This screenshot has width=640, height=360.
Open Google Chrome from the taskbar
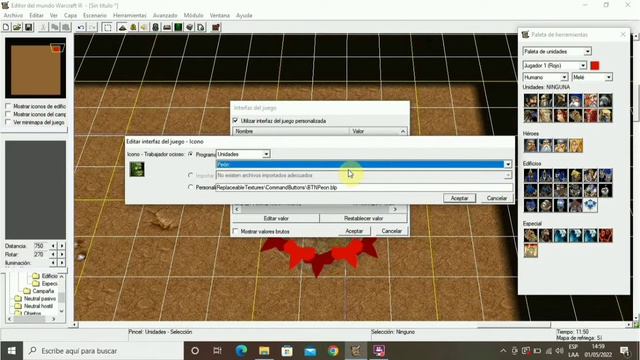[333, 351]
